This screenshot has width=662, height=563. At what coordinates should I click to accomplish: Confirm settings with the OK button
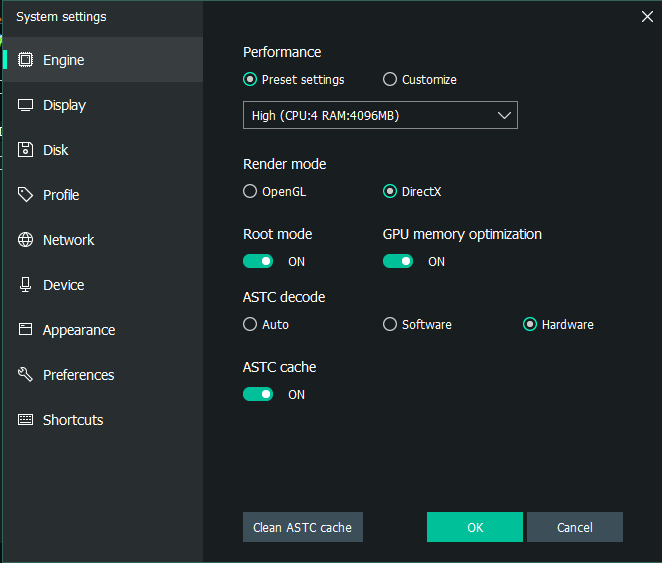(x=474, y=527)
